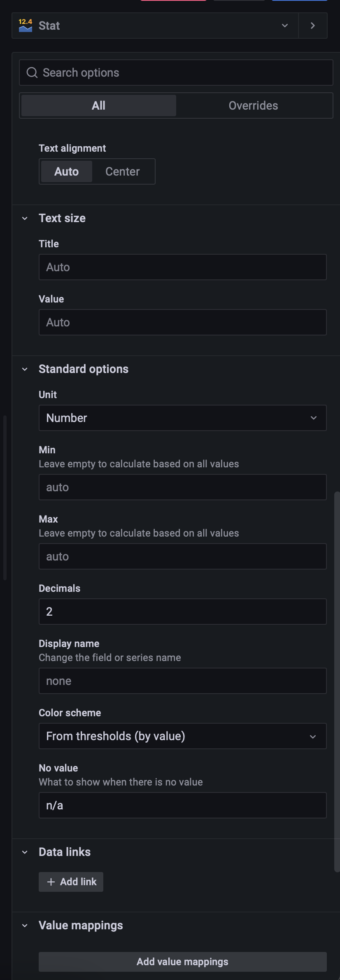Image resolution: width=340 pixels, height=980 pixels.
Task: Click the plus icon on Add link
Action: [51, 882]
